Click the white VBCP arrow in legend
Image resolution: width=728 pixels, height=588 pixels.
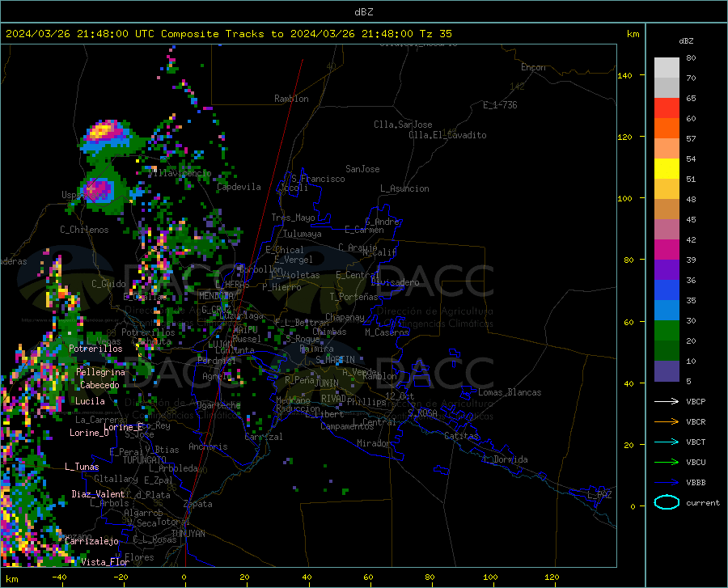click(x=667, y=401)
